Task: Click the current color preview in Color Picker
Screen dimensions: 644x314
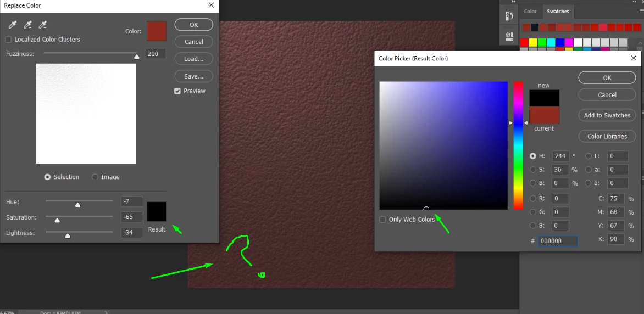Action: [544, 115]
